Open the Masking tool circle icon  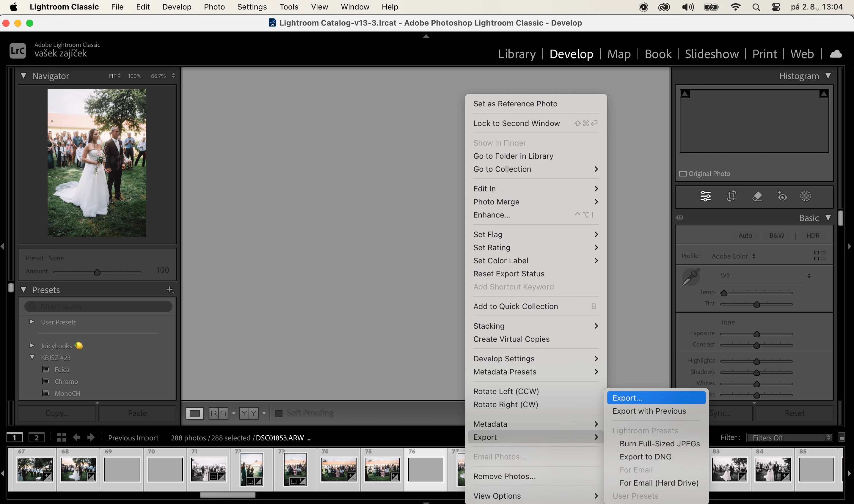pos(806,196)
